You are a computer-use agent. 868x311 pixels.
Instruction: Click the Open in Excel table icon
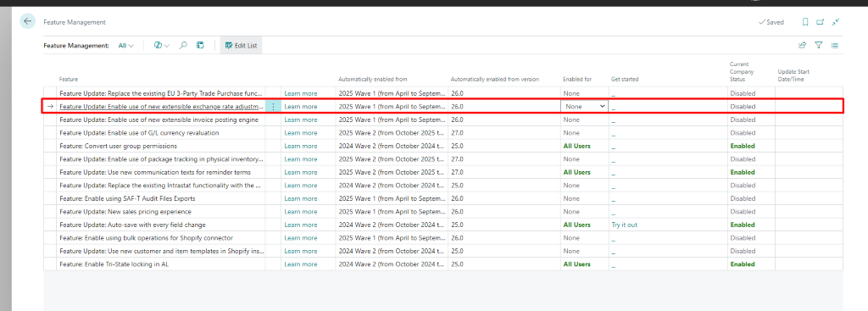click(x=200, y=46)
